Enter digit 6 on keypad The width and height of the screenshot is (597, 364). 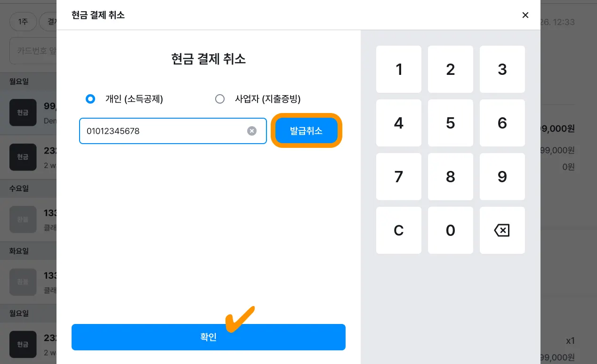point(502,123)
